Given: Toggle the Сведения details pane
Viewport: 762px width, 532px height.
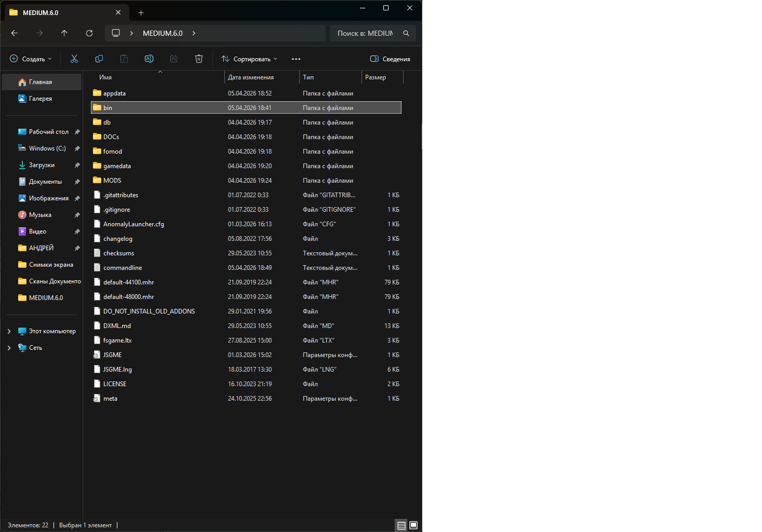Looking at the screenshot, I should [390, 59].
